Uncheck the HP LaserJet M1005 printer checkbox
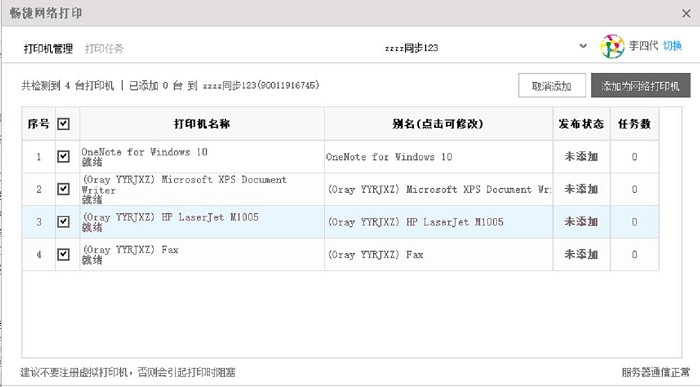Screen dimensions: 700x387 coord(63,221)
